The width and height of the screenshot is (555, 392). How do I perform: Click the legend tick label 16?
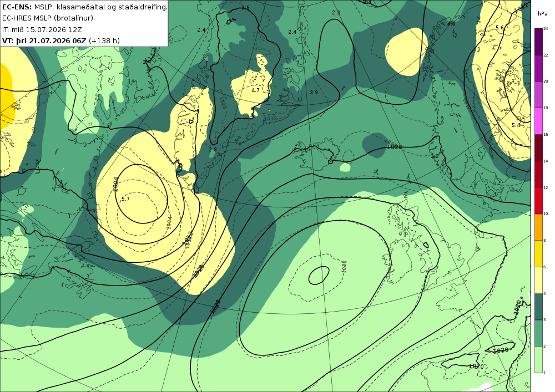(546, 135)
